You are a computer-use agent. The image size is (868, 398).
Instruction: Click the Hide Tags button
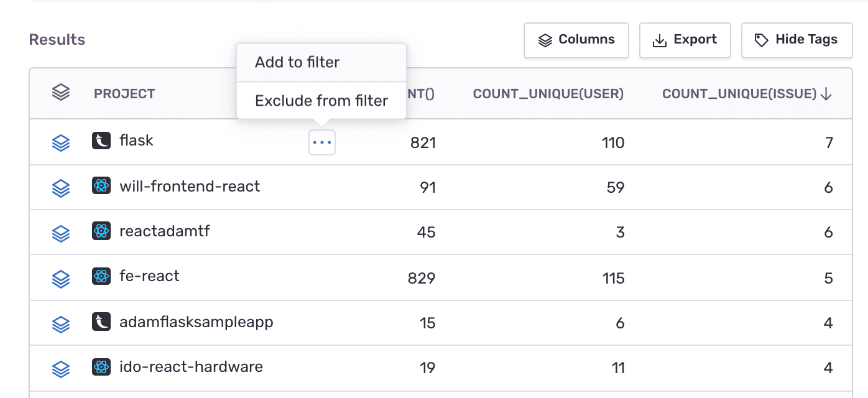[x=796, y=39]
